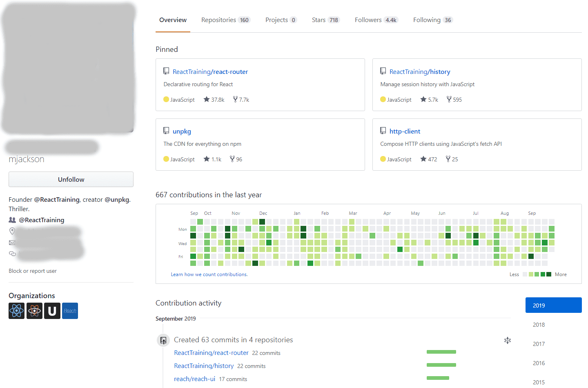Click the history 22 commits progress bar

[441, 365]
